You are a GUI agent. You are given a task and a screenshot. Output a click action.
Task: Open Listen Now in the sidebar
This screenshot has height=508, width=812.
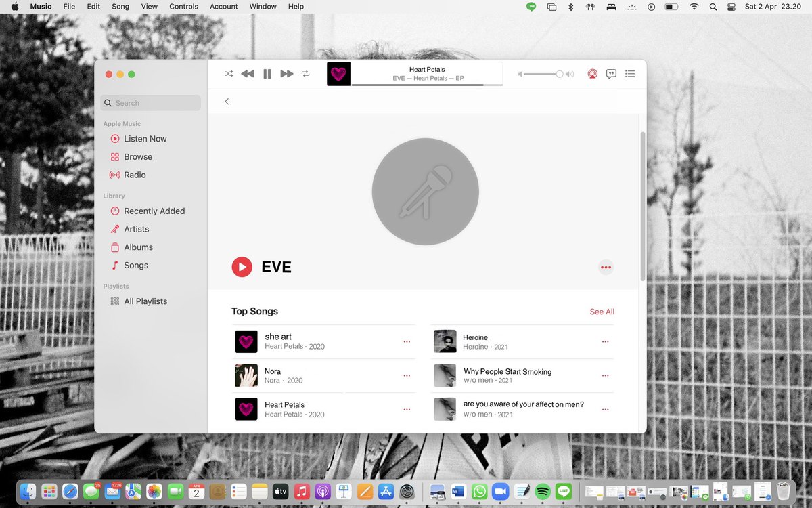[138, 139]
